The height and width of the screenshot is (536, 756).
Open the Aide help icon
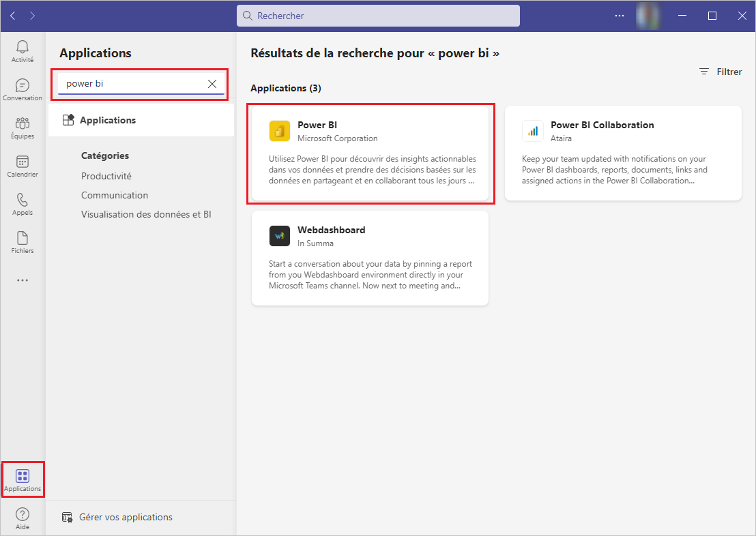(x=23, y=514)
